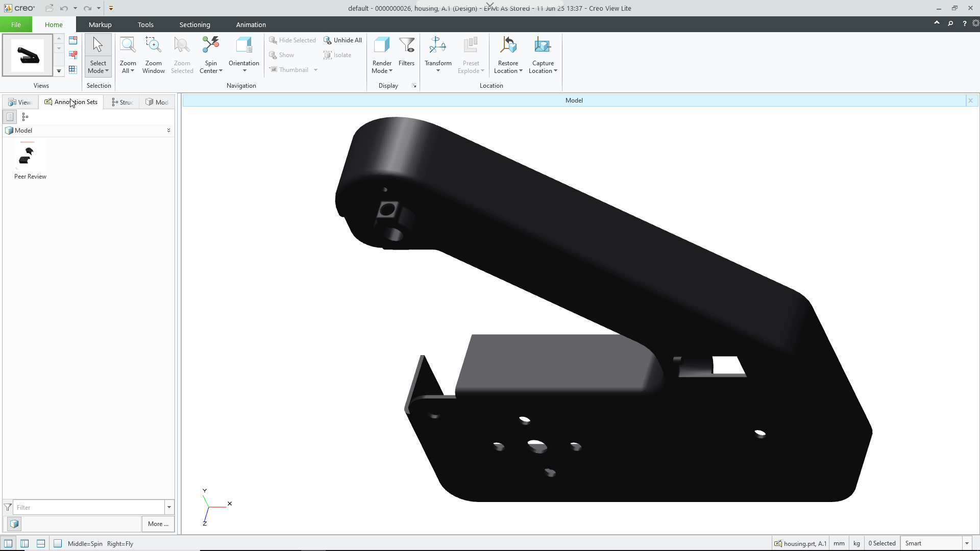Open the Filters funnel icon
The image size is (980, 551).
point(407,45)
